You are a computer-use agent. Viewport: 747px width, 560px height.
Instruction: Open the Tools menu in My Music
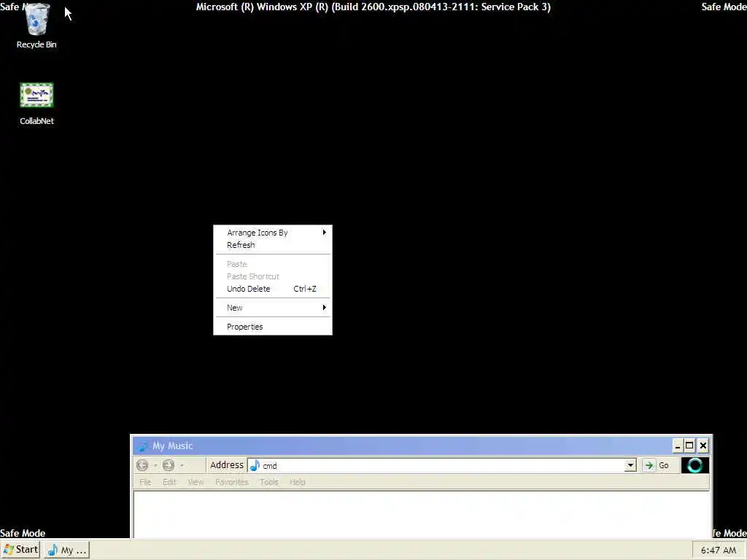point(268,482)
